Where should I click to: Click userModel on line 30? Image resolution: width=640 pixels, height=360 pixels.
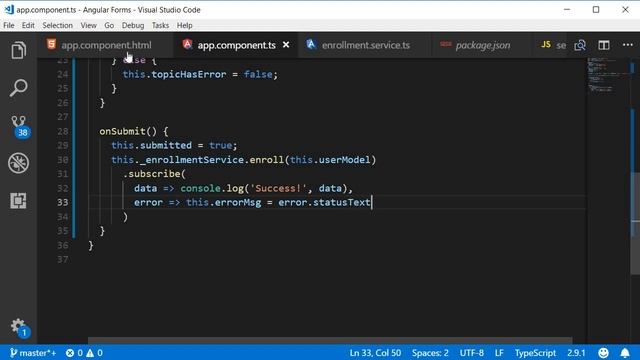(x=344, y=160)
